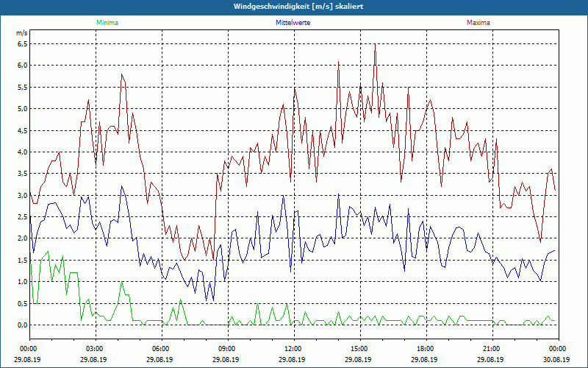
Task: Click the 09:00 time axis label
Action: point(228,348)
